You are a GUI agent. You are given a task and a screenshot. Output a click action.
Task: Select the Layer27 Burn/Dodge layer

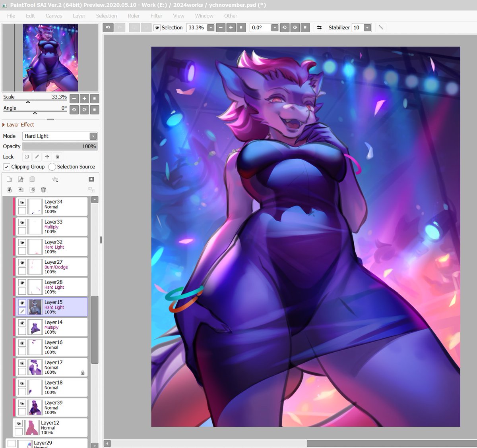52,267
